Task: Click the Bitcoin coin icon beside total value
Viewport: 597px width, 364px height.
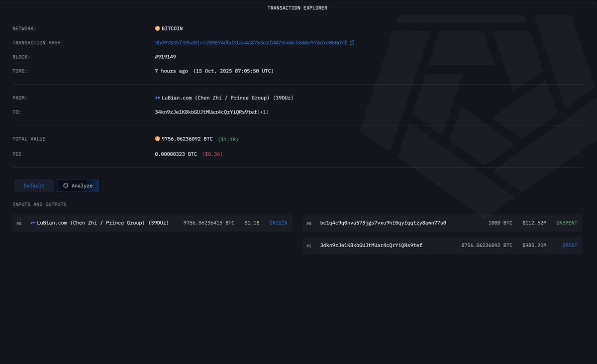Action: (x=158, y=139)
